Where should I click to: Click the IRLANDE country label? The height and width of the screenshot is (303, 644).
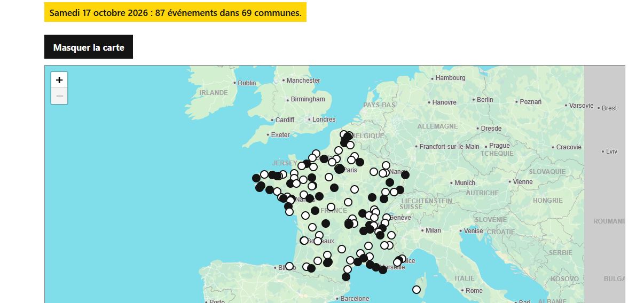(214, 93)
